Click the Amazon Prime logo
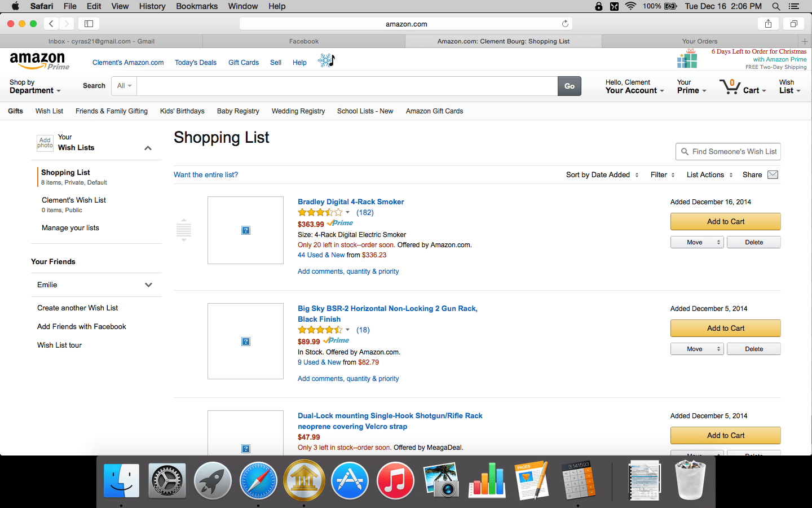This screenshot has height=508, width=812. [x=38, y=61]
